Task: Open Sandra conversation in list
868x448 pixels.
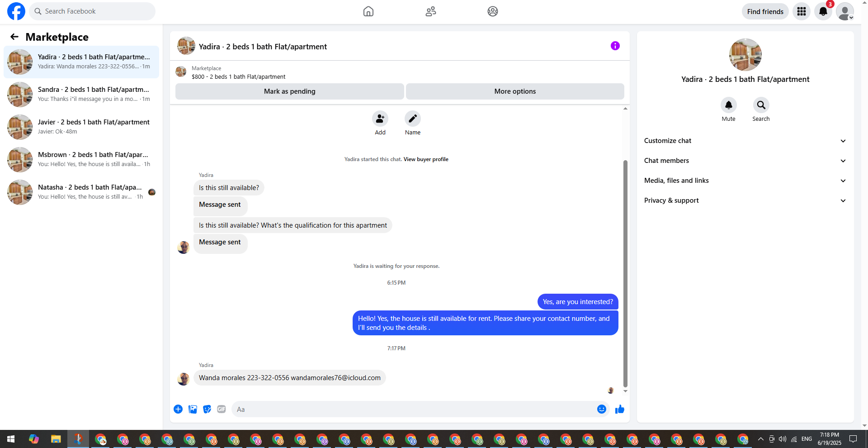Action: (x=81, y=95)
